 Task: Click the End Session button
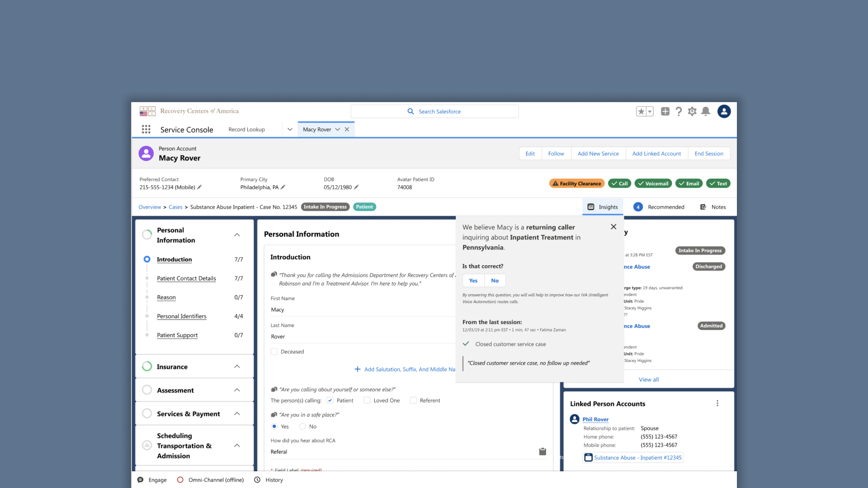point(709,154)
